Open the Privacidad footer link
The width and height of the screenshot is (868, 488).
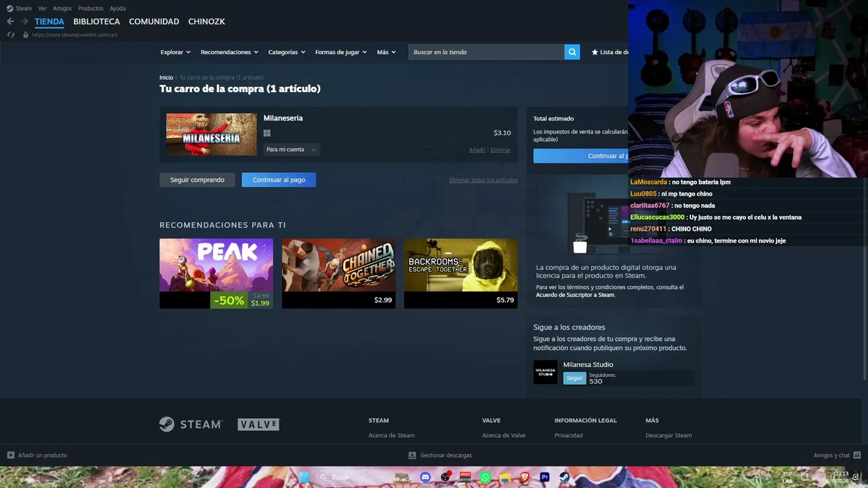pos(568,435)
